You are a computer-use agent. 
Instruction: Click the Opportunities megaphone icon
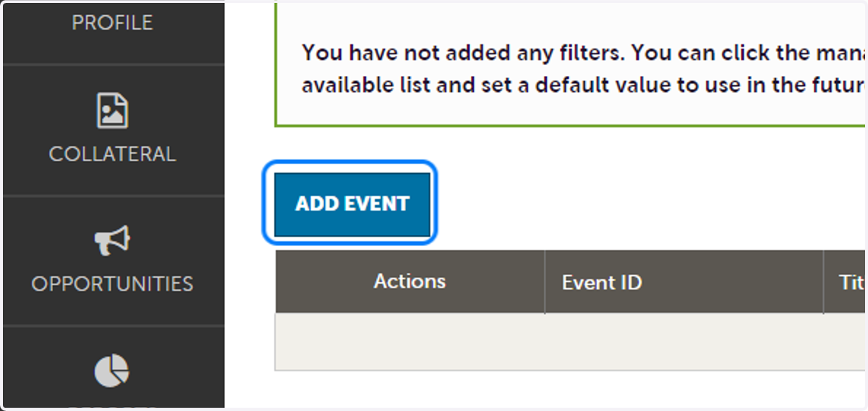click(112, 240)
